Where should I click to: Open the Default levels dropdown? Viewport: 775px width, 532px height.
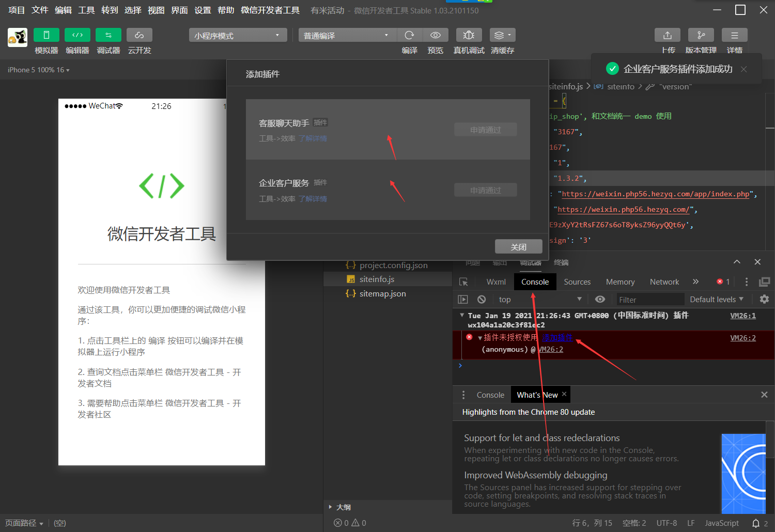click(x=717, y=299)
